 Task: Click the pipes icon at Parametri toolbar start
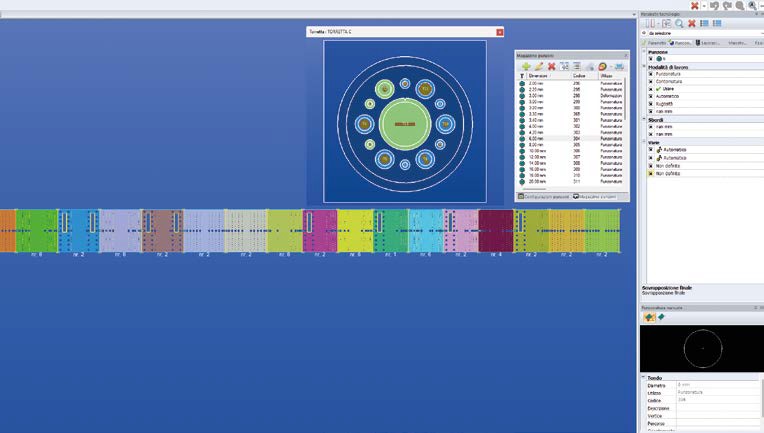(650, 23)
